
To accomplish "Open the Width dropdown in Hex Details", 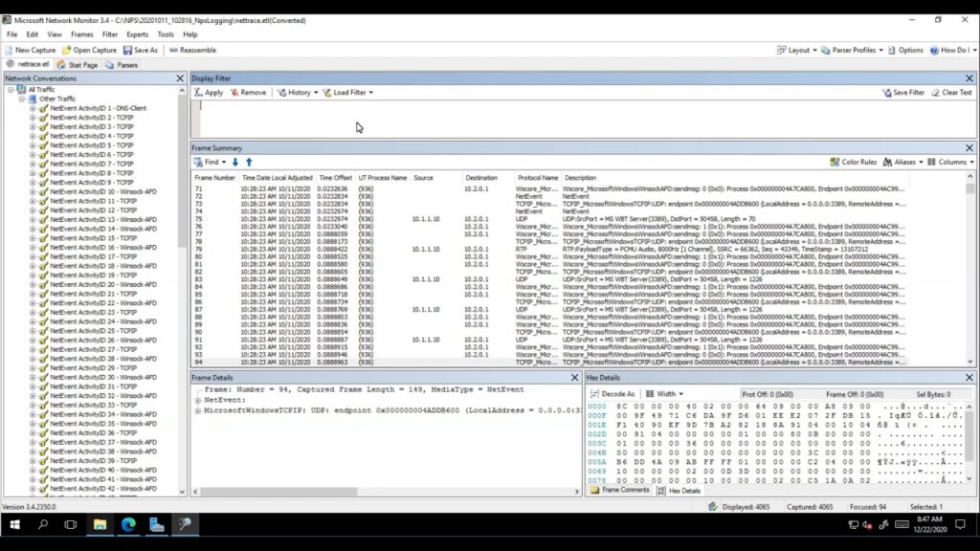I will pyautogui.click(x=667, y=392).
